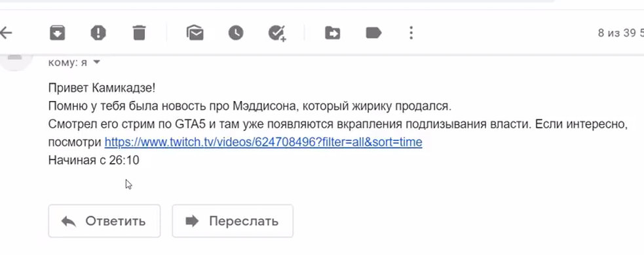Click the text Начиная с 26:10
This screenshot has height=255, width=644.
(94, 160)
